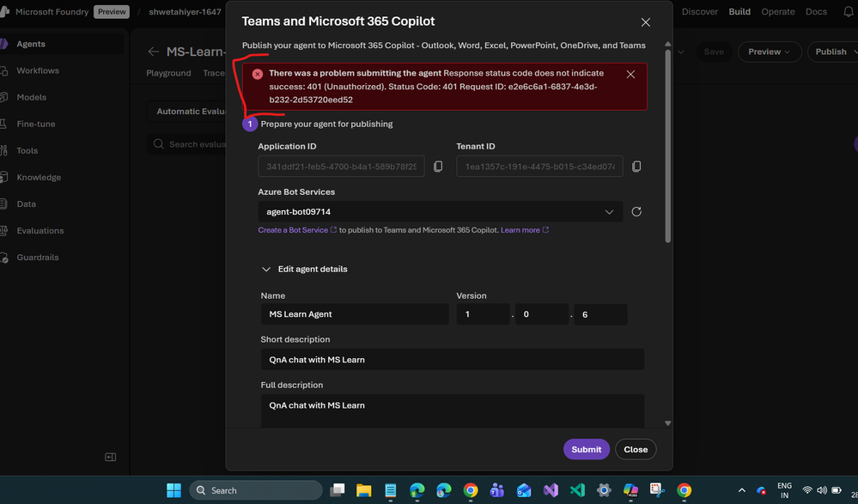Open the Create a Bot Service link

[297, 230]
